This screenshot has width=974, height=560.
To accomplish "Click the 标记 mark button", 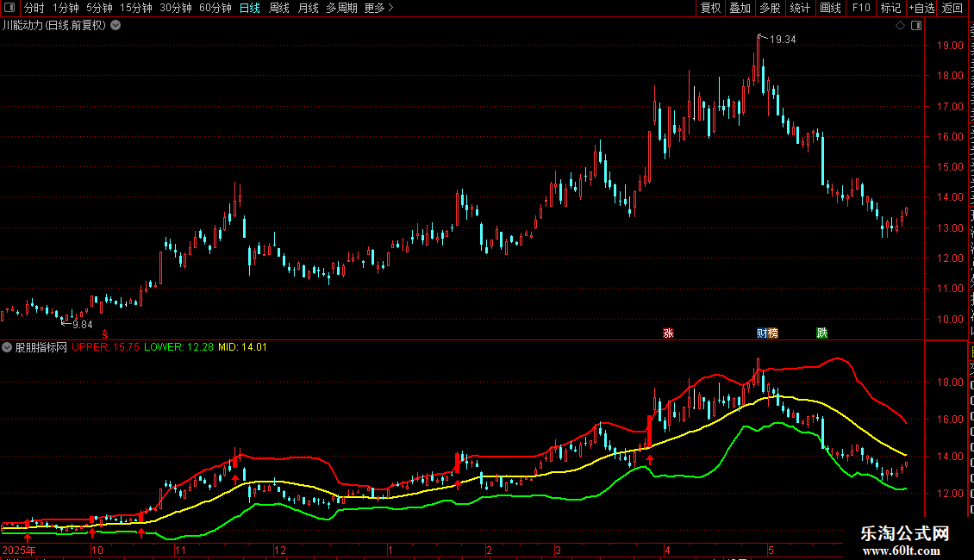I will coord(890,8).
